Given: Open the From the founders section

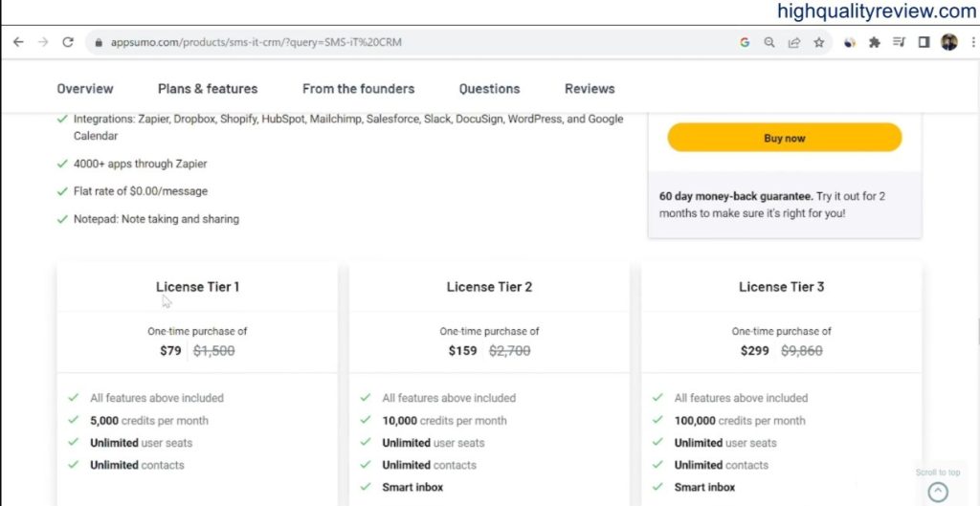Looking at the screenshot, I should (358, 89).
